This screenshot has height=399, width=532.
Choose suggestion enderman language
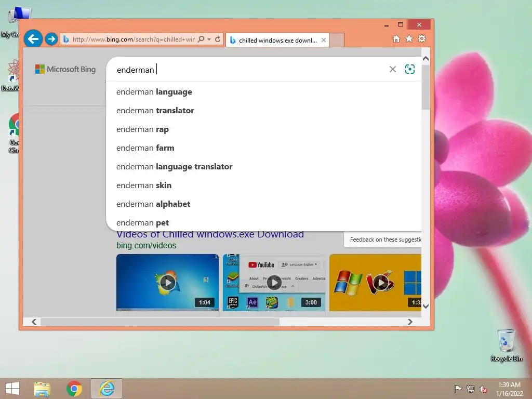pyautogui.click(x=263, y=92)
